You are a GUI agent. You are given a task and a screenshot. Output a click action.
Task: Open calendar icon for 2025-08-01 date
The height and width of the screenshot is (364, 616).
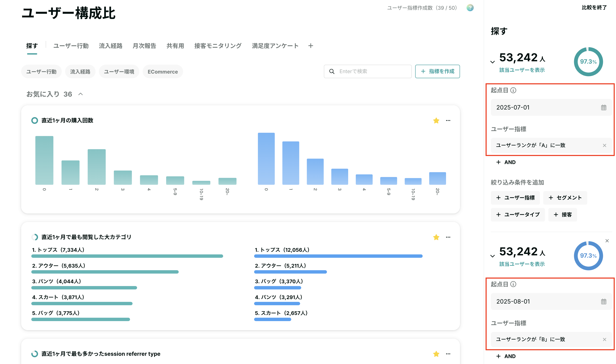604,301
